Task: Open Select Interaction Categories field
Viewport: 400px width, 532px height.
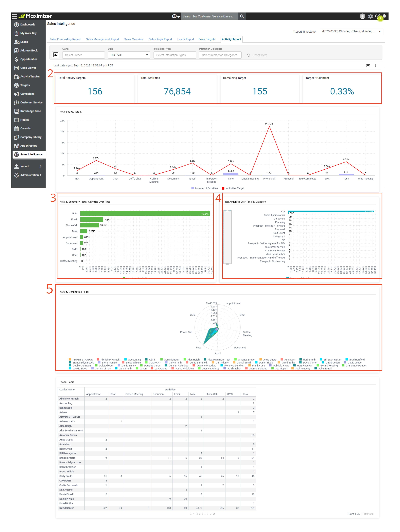Action: coord(220,55)
